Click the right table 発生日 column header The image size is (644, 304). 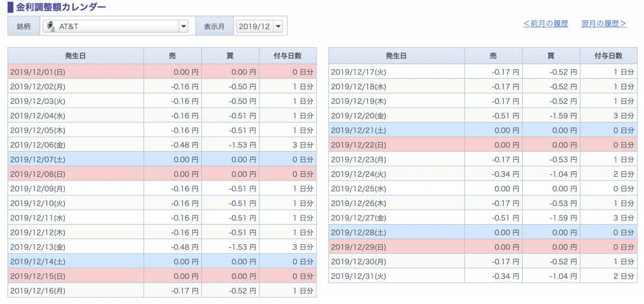pyautogui.click(x=396, y=55)
